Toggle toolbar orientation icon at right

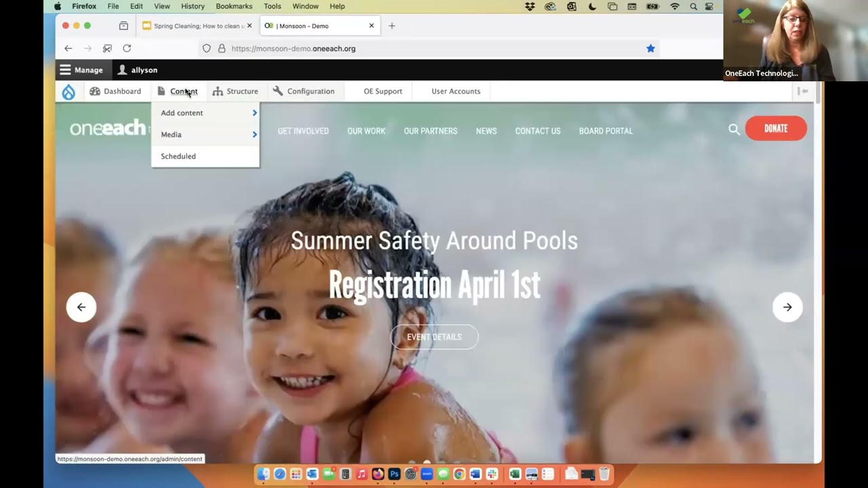804,91
